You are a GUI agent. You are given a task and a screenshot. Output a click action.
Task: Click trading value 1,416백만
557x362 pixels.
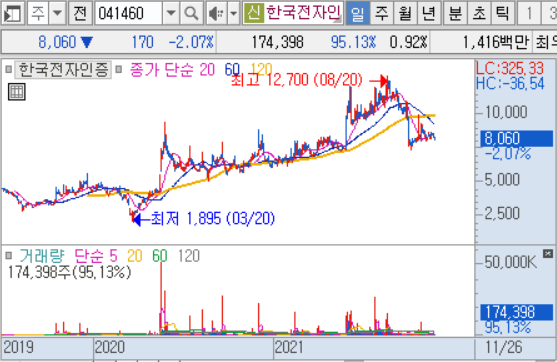[x=496, y=42]
